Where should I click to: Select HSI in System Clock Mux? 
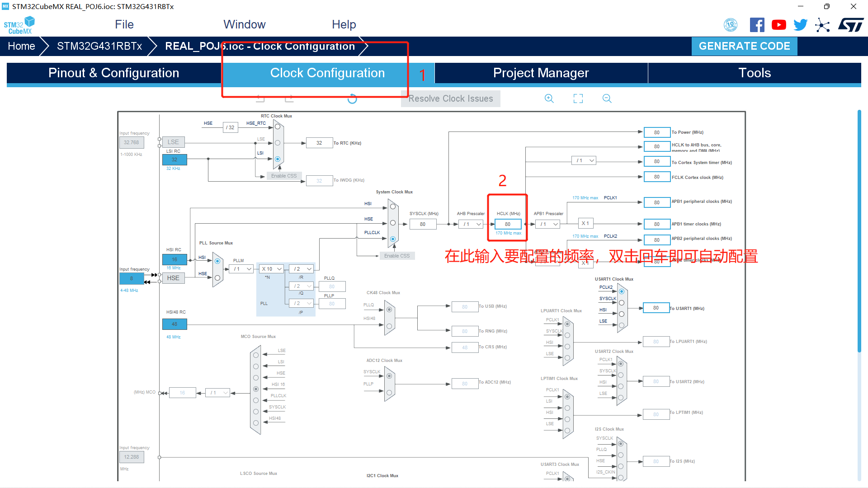point(393,206)
